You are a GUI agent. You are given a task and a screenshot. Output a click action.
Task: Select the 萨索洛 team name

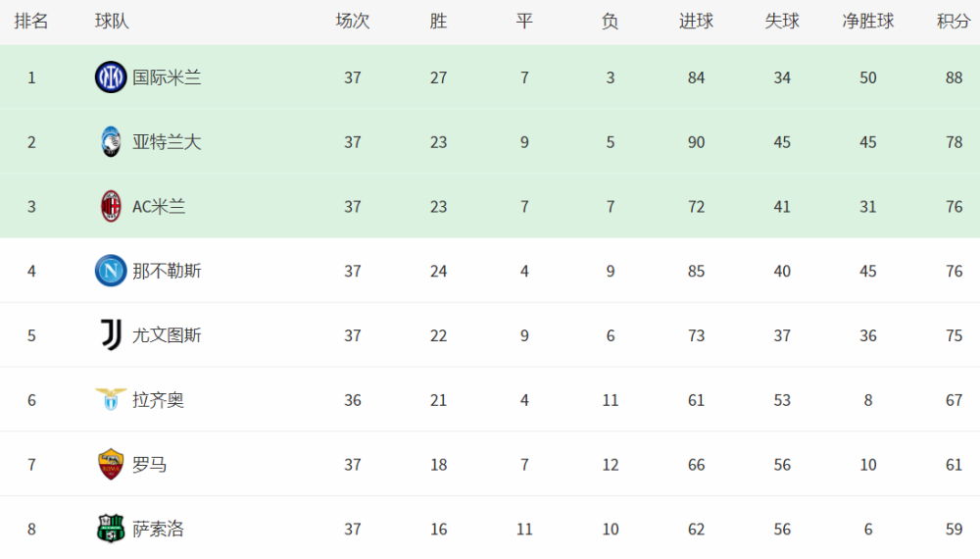pyautogui.click(x=158, y=529)
